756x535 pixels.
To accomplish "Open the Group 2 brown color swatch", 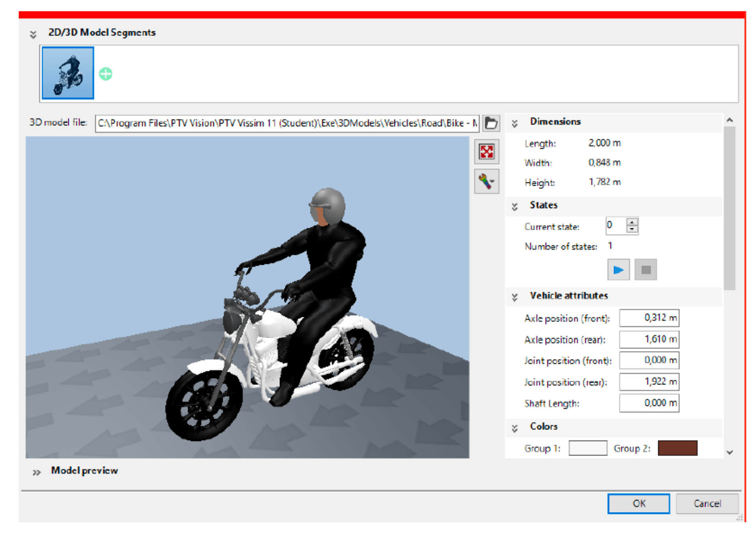I will pyautogui.click(x=677, y=448).
